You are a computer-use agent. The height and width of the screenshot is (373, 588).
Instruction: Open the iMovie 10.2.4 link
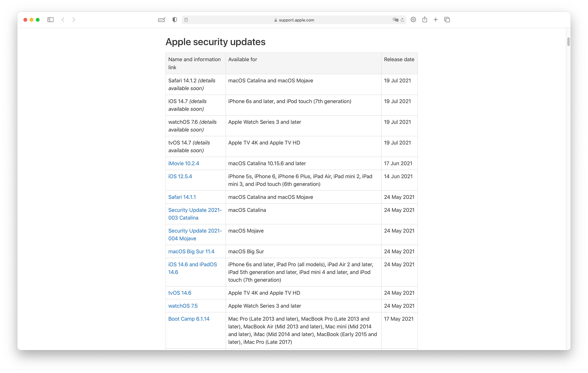[x=184, y=163]
